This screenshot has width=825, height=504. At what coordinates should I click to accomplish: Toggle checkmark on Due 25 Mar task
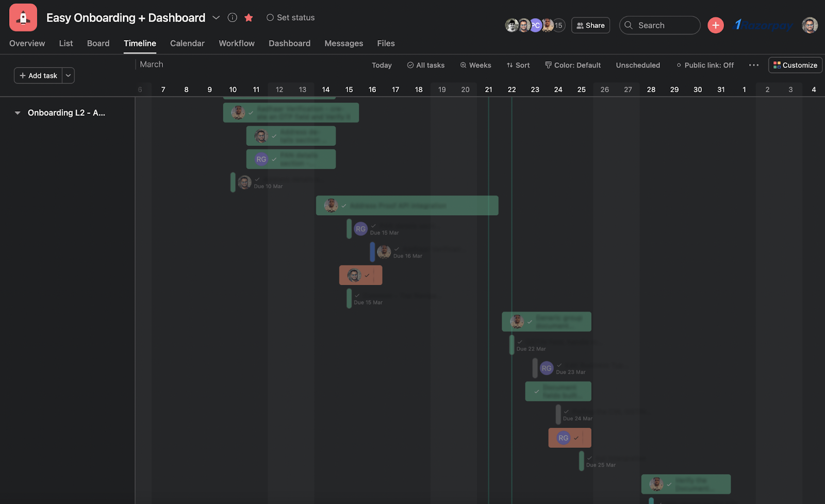[589, 458]
